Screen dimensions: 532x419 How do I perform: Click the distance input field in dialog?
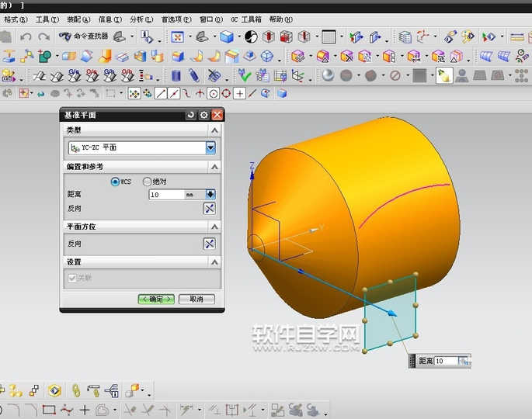point(165,195)
